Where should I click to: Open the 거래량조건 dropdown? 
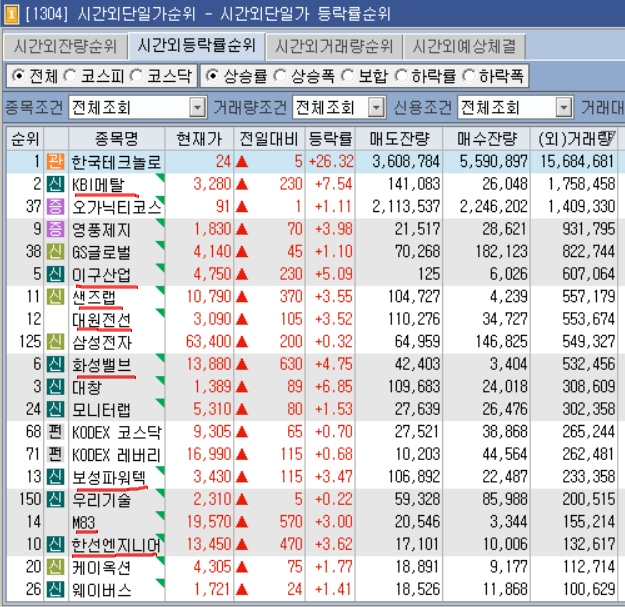click(x=376, y=107)
